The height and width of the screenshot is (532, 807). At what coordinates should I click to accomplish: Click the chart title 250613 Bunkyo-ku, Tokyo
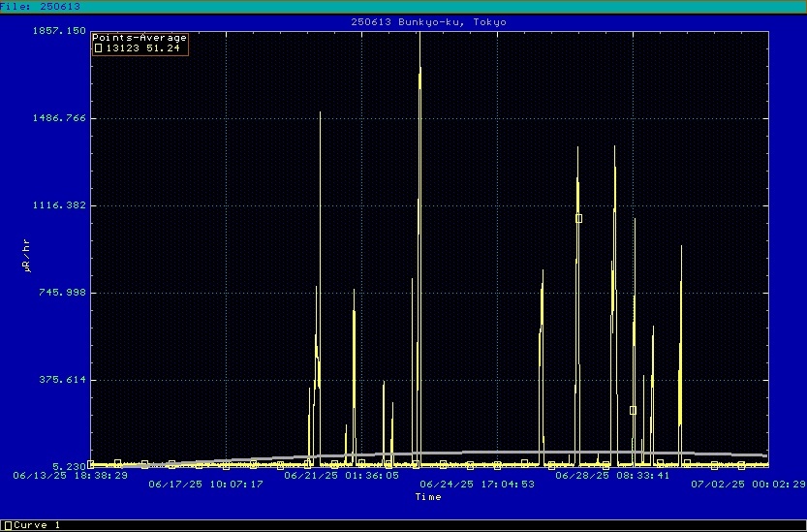coord(427,21)
